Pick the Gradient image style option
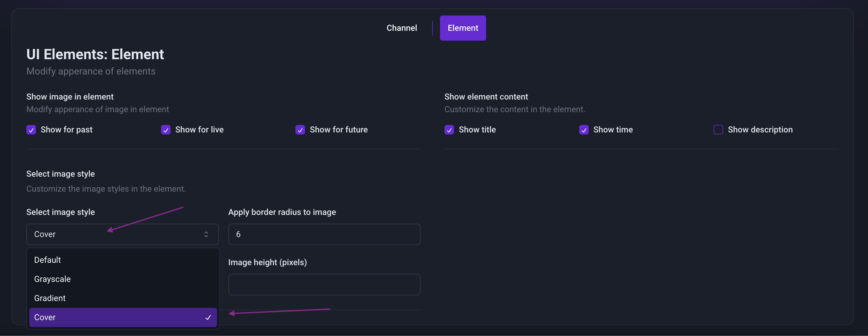The image size is (868, 336). 50,298
